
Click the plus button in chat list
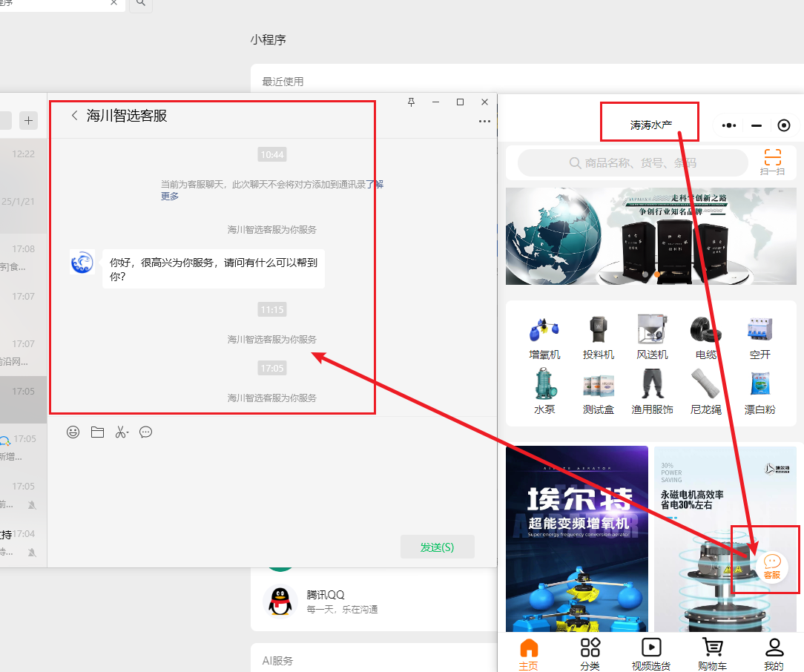click(x=29, y=120)
